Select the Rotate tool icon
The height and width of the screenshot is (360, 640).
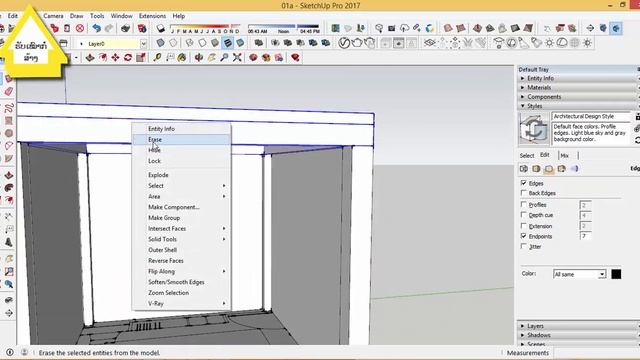pyautogui.click(x=128, y=58)
